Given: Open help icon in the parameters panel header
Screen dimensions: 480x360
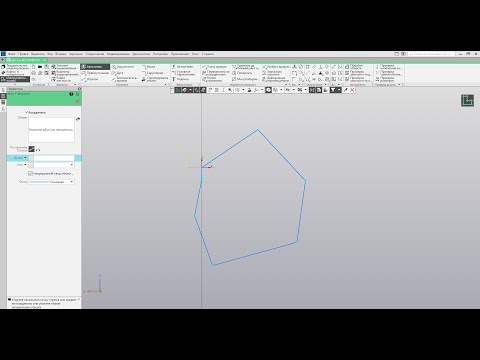Looking at the screenshot, I should click(71, 94).
